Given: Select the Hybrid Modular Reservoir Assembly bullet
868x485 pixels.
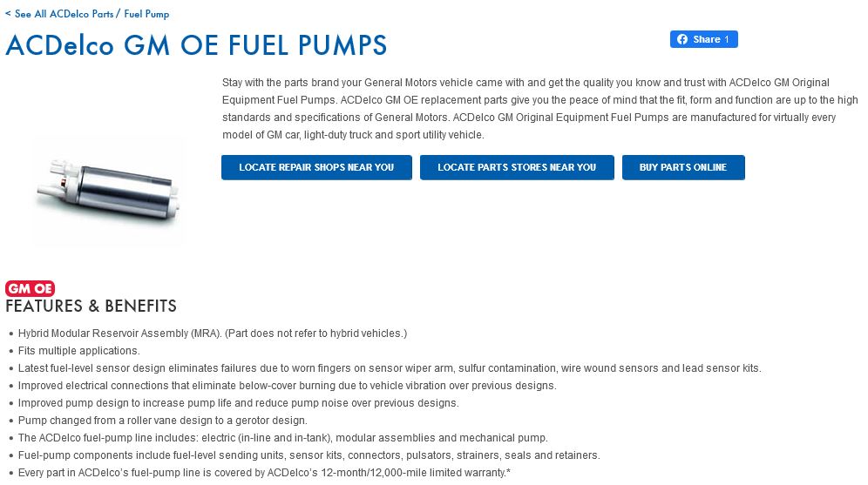Looking at the screenshot, I should coord(213,333).
